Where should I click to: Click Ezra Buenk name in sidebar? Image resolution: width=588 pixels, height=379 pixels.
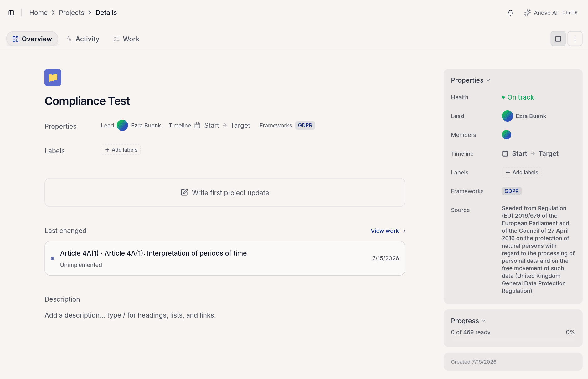pyautogui.click(x=531, y=116)
